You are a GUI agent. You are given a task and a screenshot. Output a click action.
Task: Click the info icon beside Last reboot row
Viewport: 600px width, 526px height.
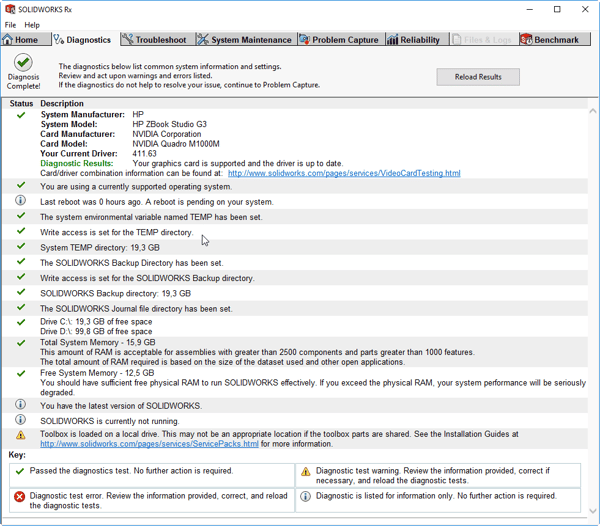click(x=21, y=200)
